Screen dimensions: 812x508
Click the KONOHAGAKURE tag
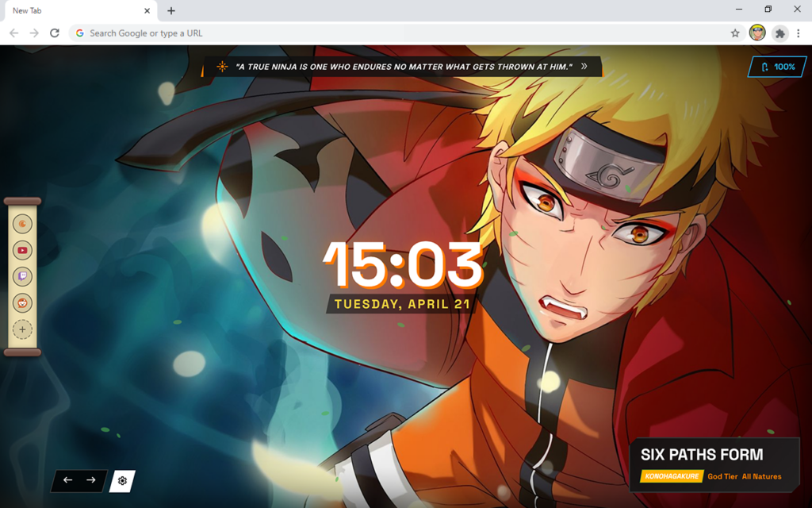coord(672,476)
